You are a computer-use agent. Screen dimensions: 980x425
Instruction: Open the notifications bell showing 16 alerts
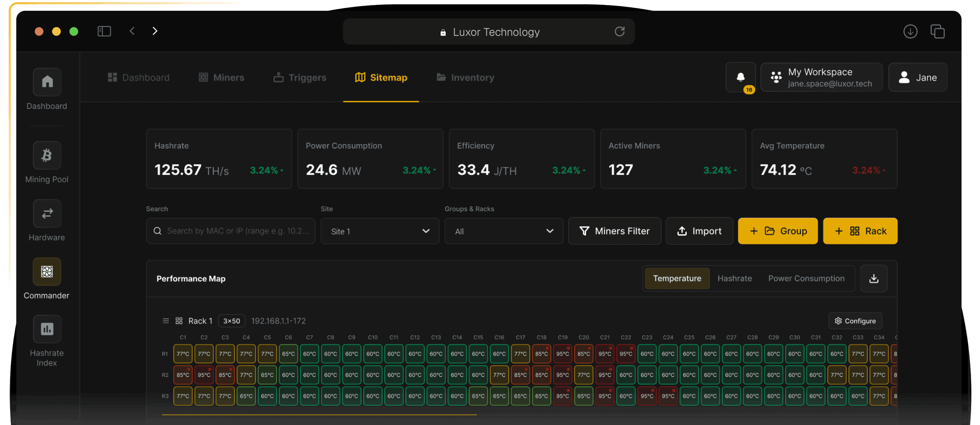(x=740, y=78)
